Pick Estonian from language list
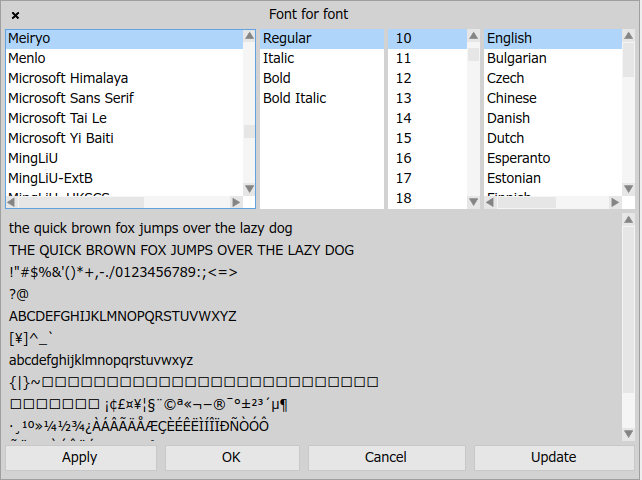 pos(553,179)
